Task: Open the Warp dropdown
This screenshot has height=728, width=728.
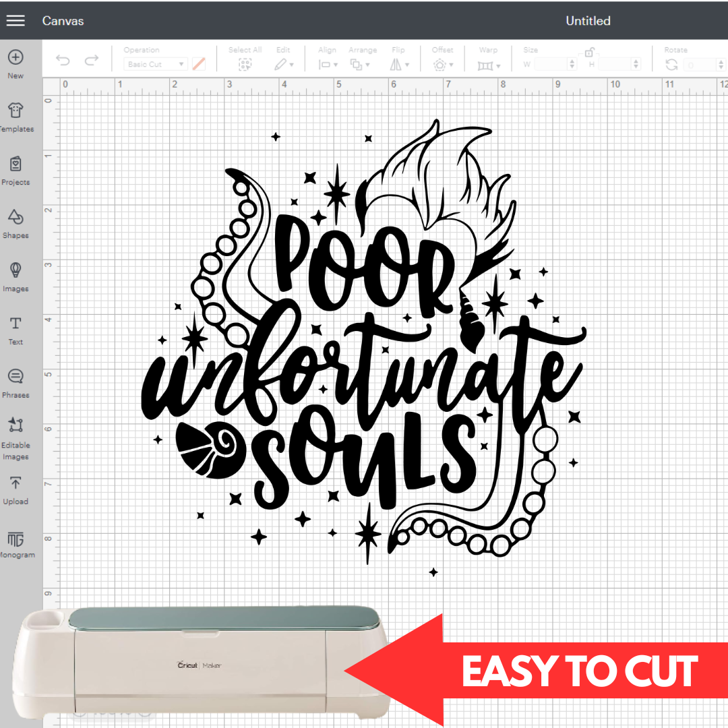Action: click(x=489, y=65)
